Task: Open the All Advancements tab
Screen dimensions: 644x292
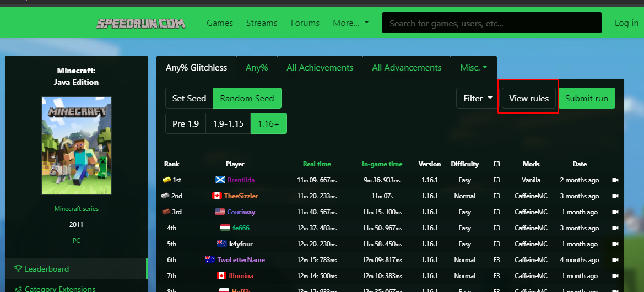Action: point(407,68)
